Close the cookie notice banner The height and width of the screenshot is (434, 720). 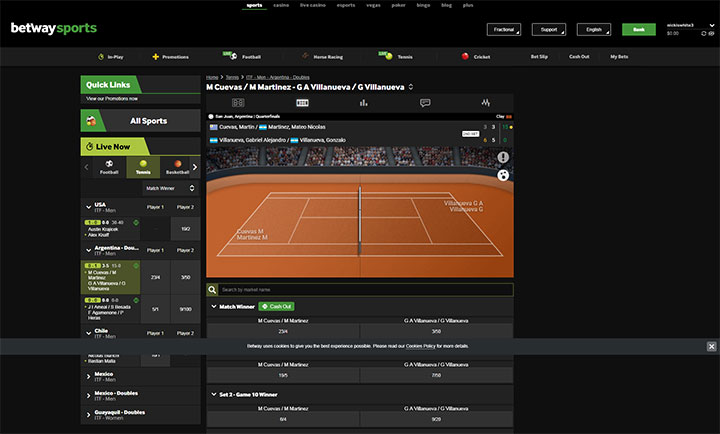pos(711,346)
